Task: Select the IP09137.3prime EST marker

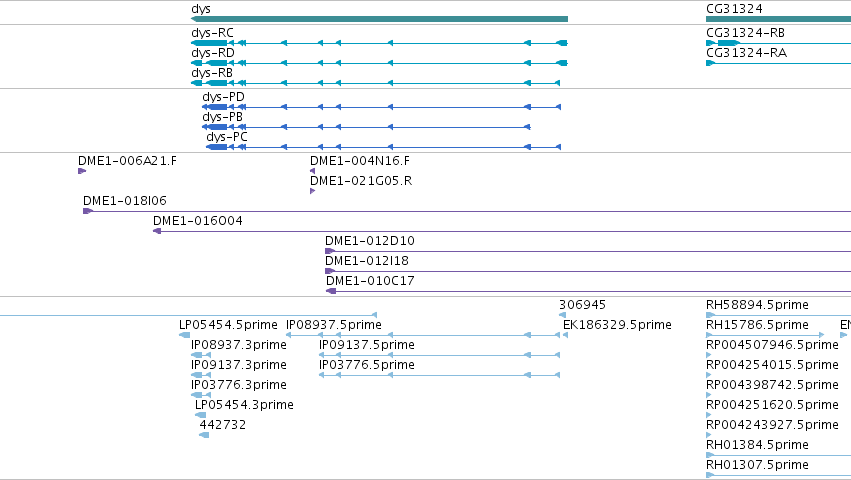Action: [201, 375]
